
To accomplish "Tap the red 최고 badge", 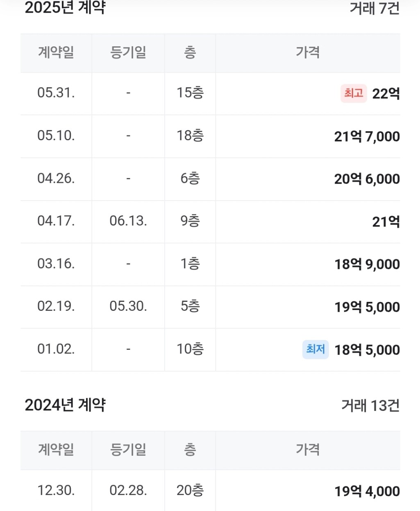I will point(354,93).
